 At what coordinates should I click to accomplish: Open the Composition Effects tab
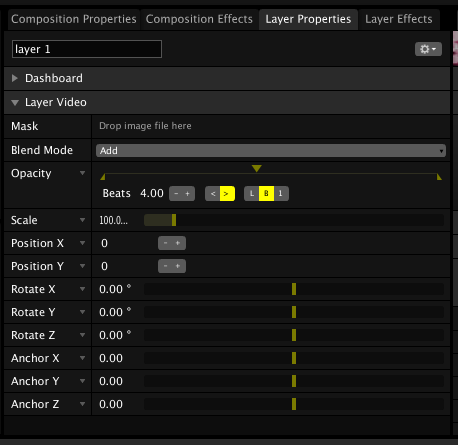[199, 19]
